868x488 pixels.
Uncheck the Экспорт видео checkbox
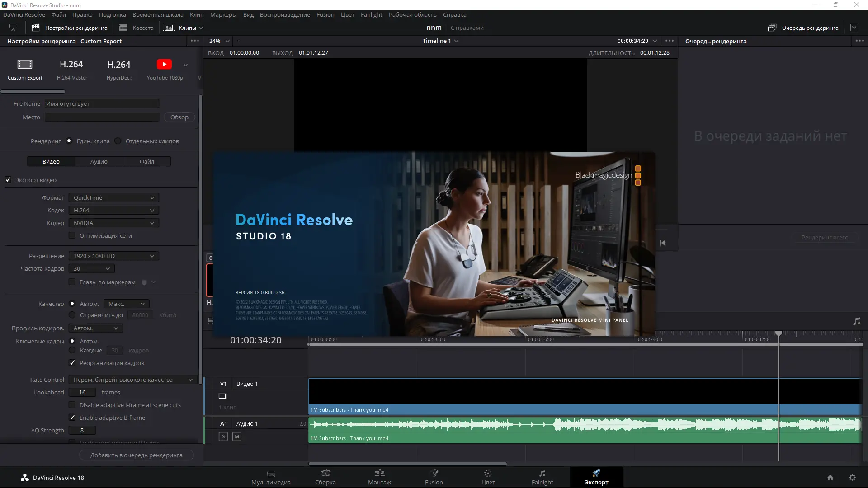pos(8,180)
